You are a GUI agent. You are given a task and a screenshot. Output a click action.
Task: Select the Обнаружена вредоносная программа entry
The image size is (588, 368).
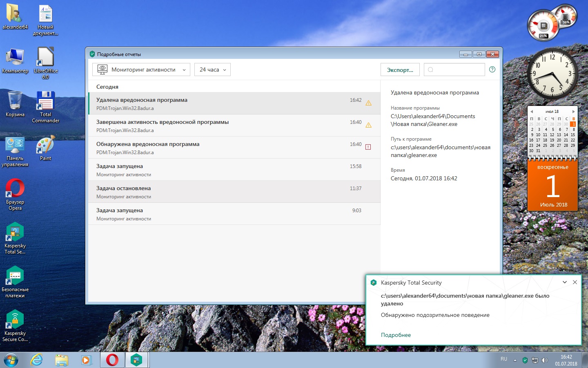229,148
